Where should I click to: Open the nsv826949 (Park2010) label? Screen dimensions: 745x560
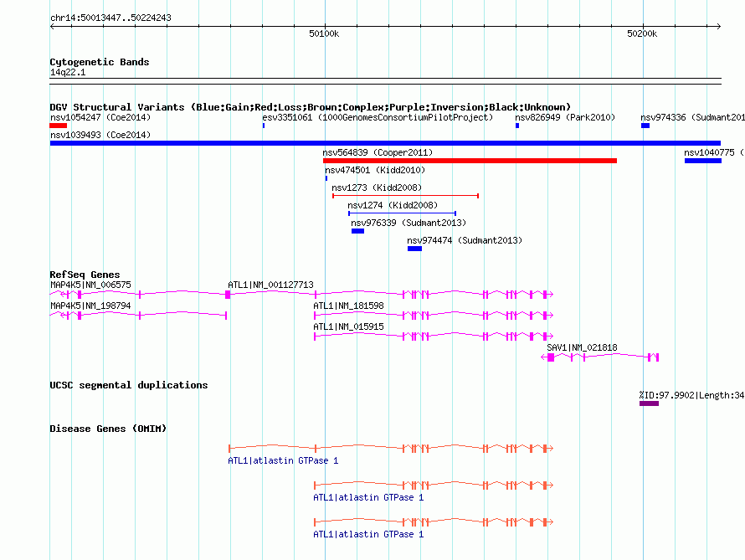565,117
